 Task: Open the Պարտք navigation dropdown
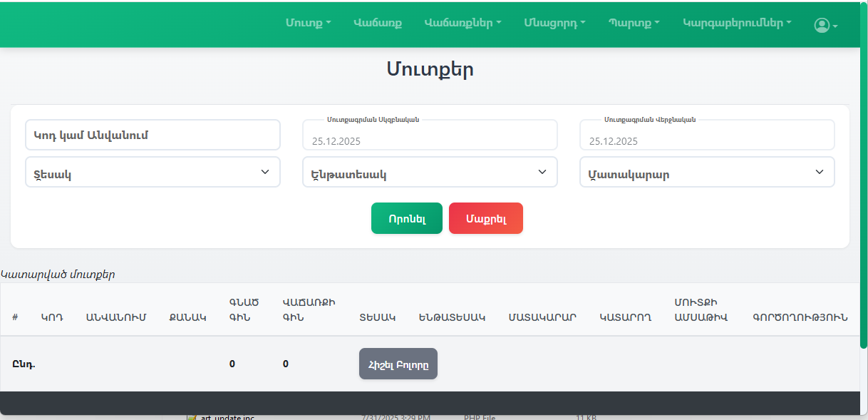tap(634, 23)
